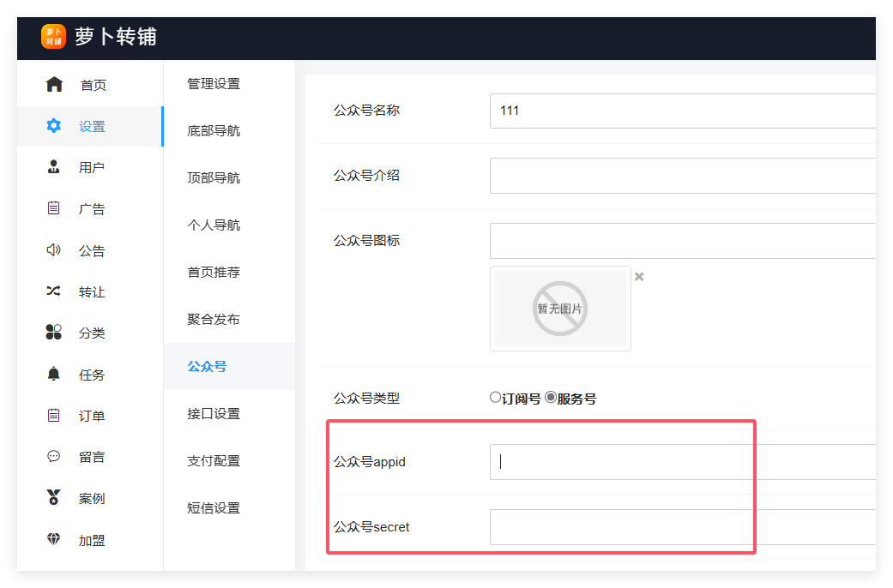The height and width of the screenshot is (588, 893).
Task: Click the 公众号图标 label
Action: point(367,241)
